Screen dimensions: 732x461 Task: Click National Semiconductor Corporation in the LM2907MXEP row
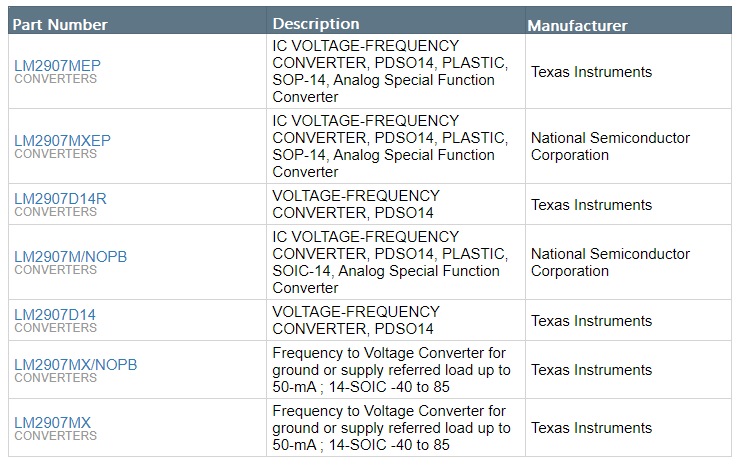pos(610,146)
